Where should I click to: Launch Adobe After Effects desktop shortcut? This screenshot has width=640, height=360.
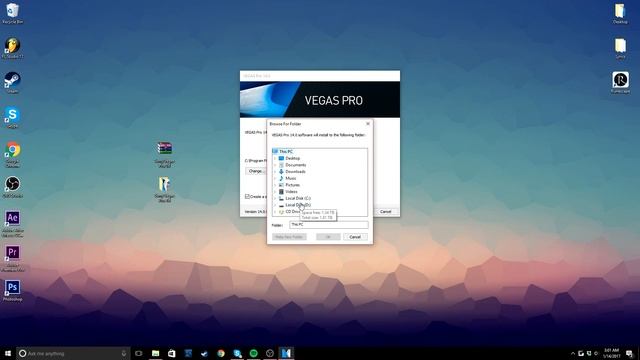(x=12, y=223)
